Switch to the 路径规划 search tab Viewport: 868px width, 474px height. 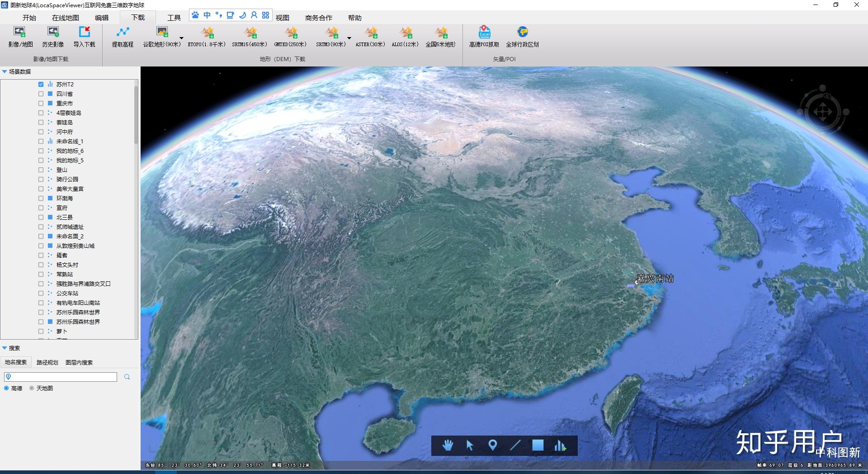tap(47, 362)
